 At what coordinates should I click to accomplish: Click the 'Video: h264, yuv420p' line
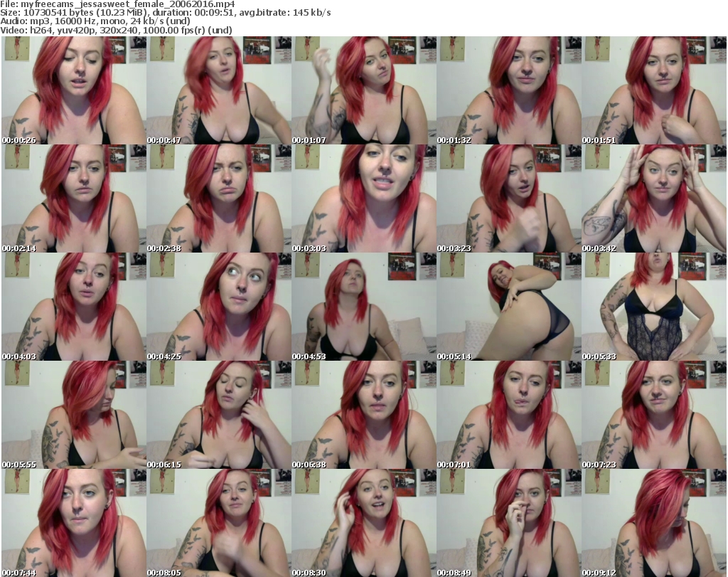pos(116,30)
